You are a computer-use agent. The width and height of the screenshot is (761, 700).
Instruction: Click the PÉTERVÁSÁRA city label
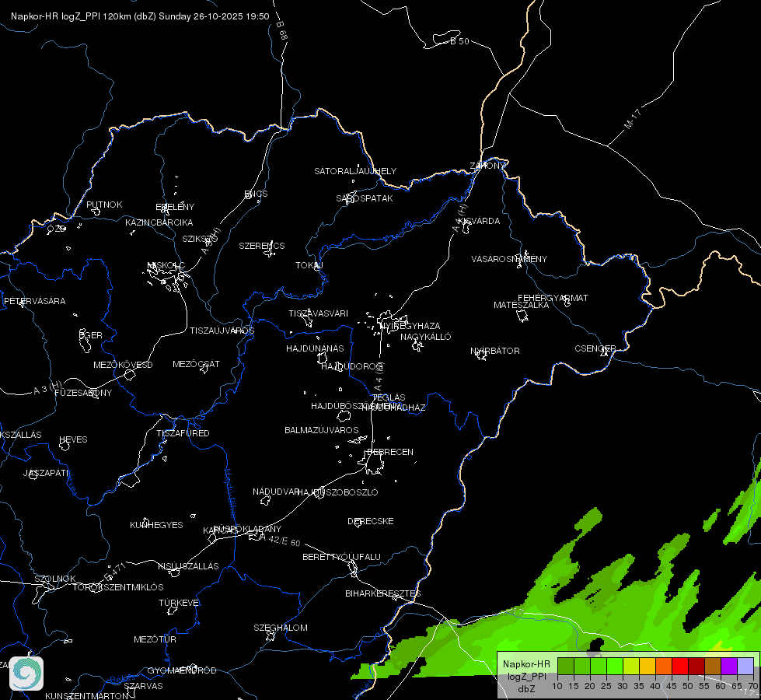tap(34, 301)
